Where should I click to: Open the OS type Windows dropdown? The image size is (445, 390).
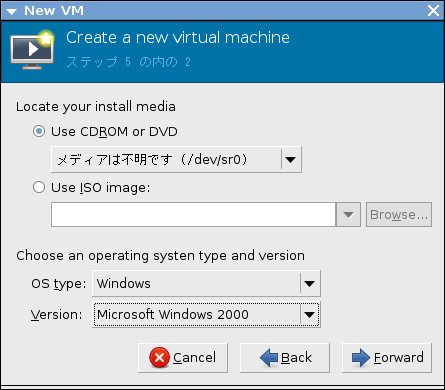point(206,284)
